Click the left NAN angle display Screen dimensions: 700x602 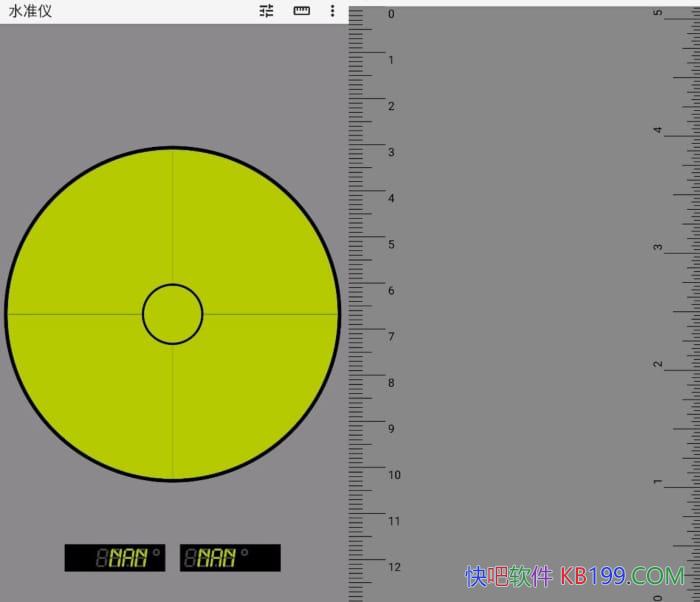[x=115, y=558]
